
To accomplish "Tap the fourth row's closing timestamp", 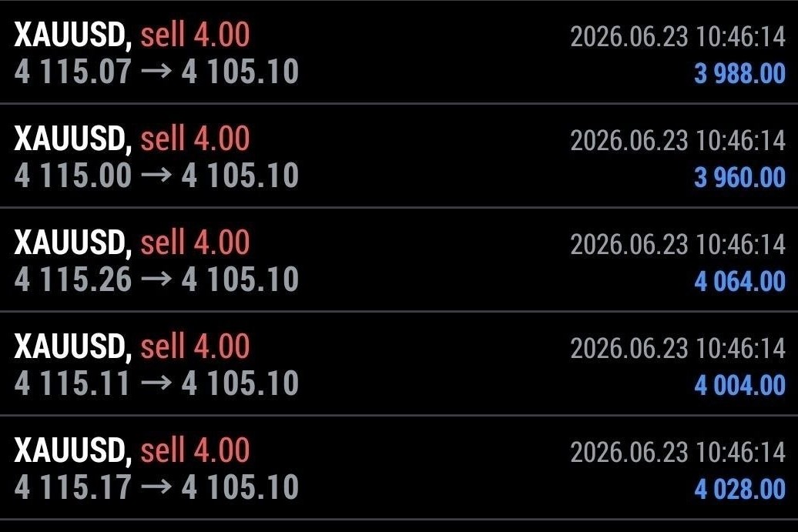I will [x=678, y=349].
